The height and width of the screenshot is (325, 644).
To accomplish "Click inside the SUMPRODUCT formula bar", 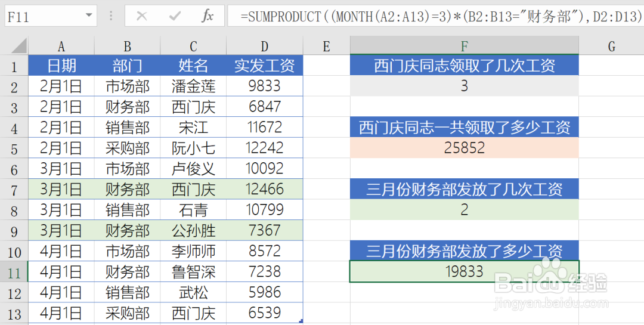I will pyautogui.click(x=436, y=16).
